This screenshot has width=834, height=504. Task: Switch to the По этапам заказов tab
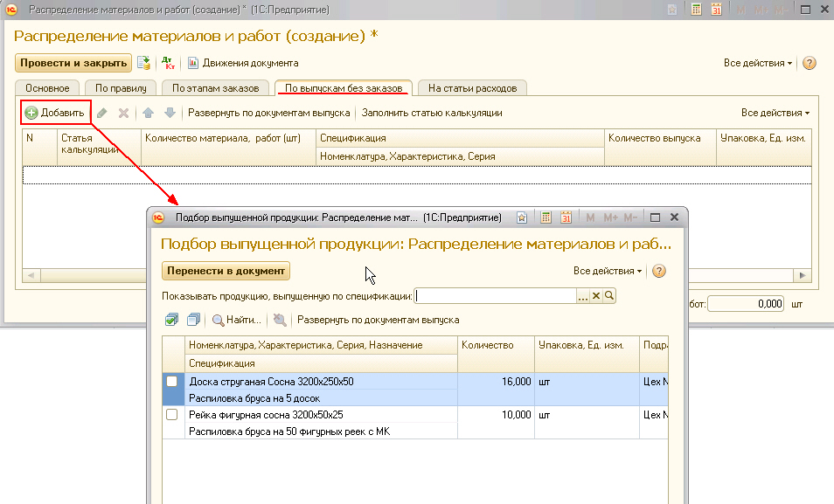[215, 88]
